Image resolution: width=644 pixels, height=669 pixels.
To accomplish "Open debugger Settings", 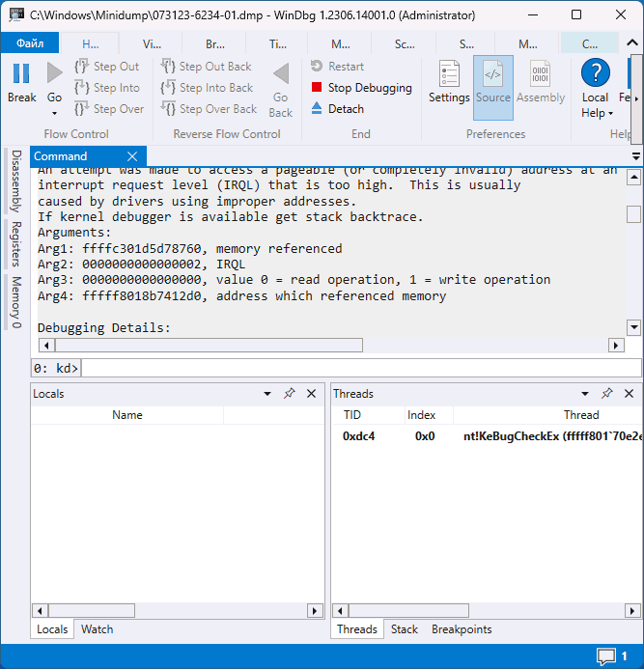I will (x=449, y=82).
